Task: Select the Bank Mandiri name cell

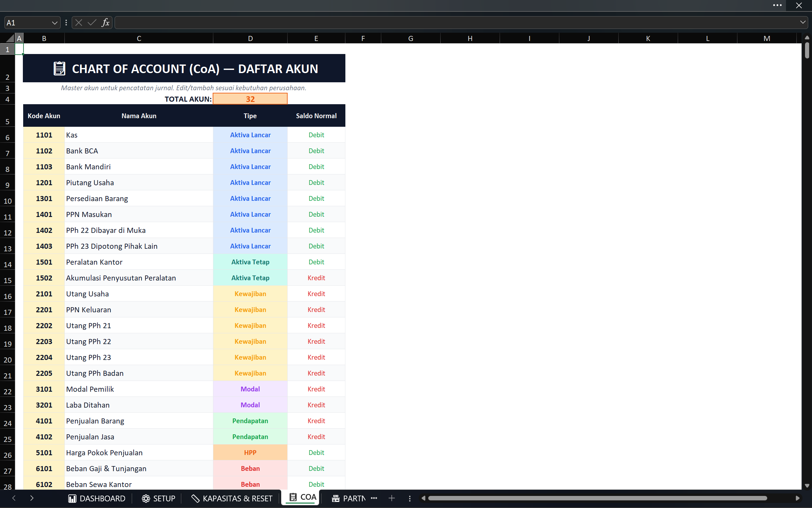Action: click(x=139, y=167)
